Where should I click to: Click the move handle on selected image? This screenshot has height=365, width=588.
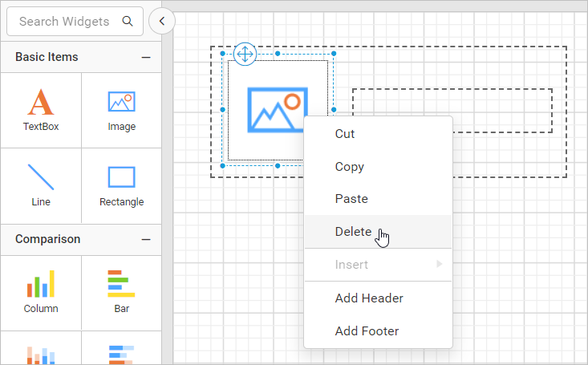(x=245, y=55)
